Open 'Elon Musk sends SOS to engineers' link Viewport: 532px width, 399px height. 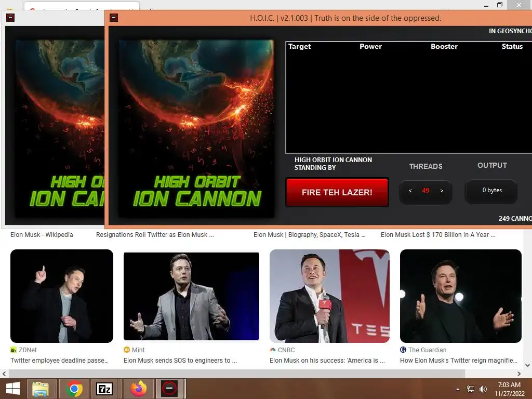pos(180,361)
